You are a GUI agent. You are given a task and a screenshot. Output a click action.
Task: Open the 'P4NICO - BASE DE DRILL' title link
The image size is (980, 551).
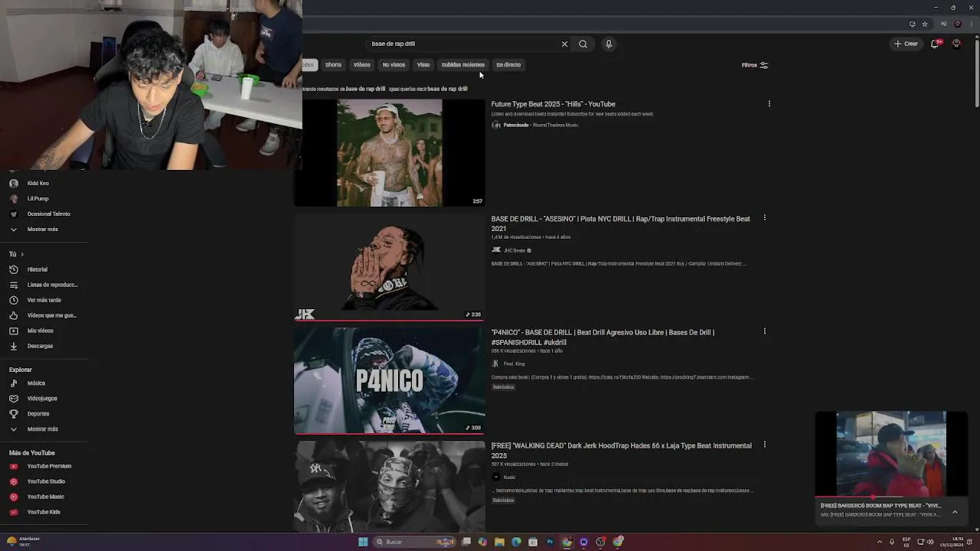point(603,337)
